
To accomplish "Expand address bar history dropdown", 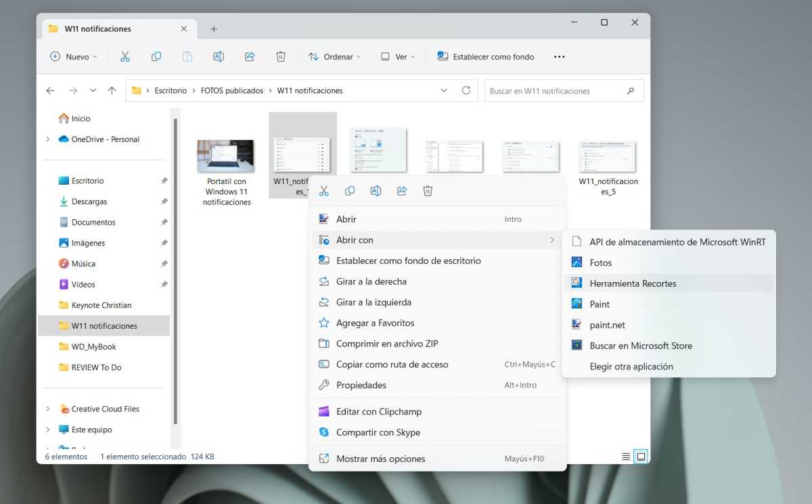I will (x=444, y=90).
